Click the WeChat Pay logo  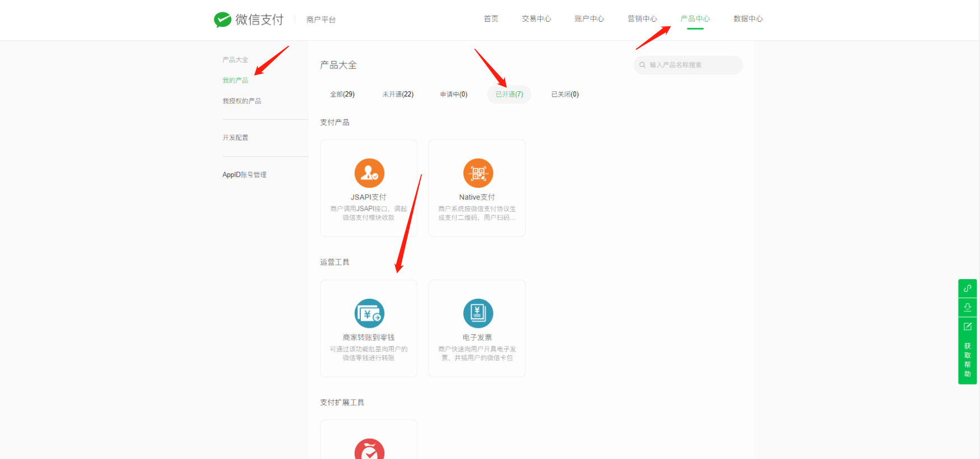point(248,20)
